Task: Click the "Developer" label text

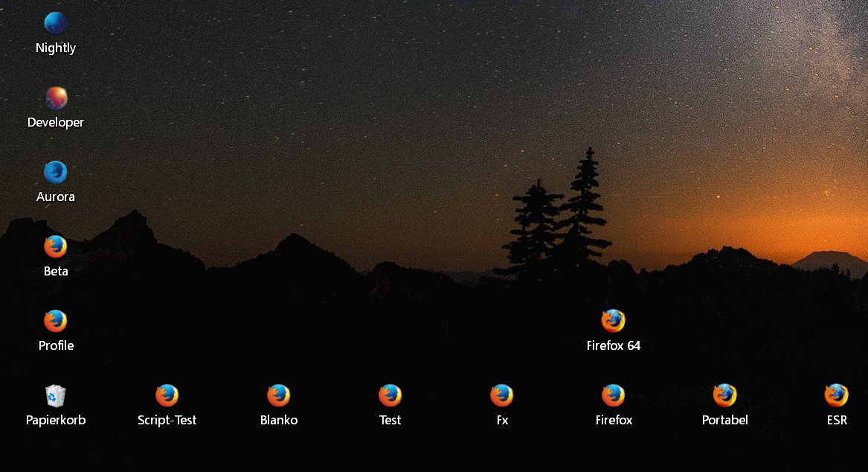Action: pos(55,122)
